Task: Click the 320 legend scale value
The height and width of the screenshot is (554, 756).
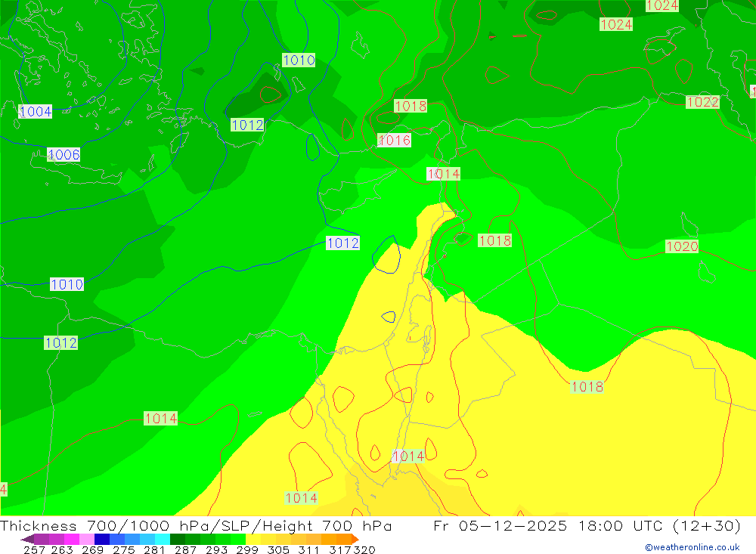Action: tap(364, 549)
